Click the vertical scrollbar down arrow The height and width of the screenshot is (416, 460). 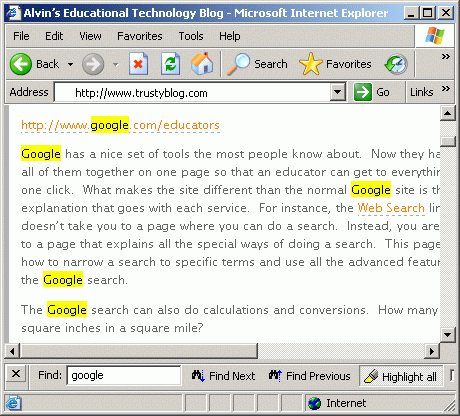point(448,334)
